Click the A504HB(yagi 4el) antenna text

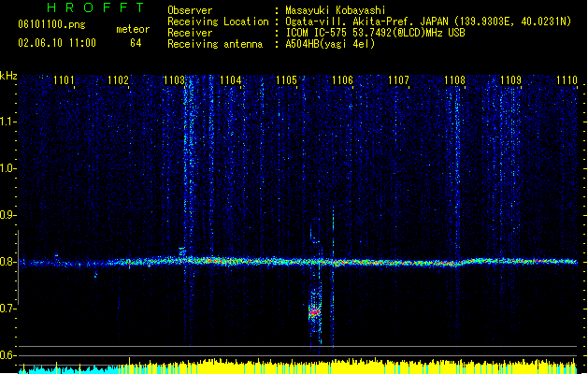pos(330,44)
